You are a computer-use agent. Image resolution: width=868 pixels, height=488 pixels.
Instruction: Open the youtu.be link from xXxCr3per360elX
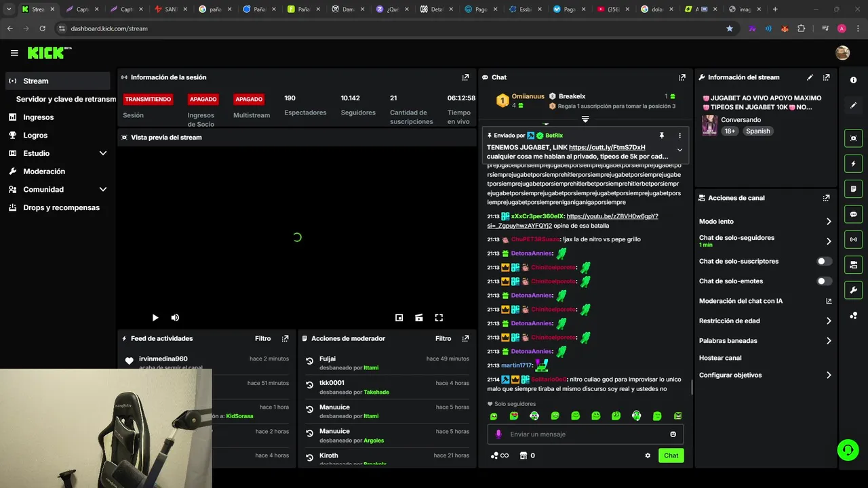(x=572, y=221)
